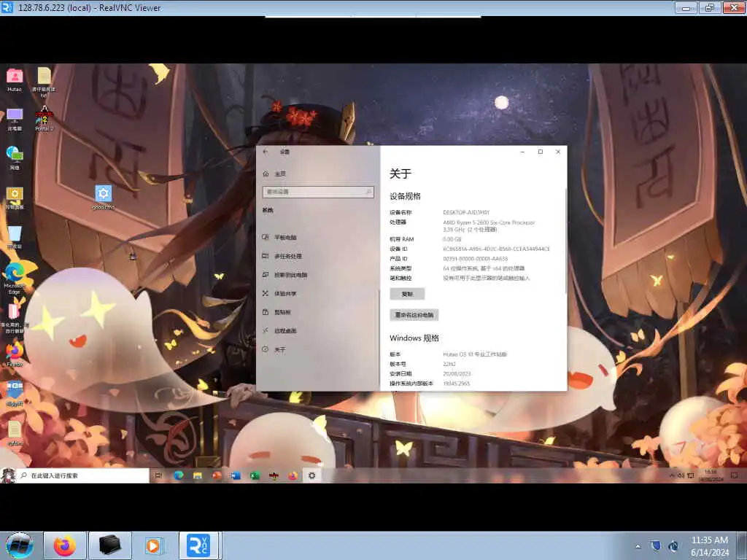
Task: Open Word on the remote taskbar
Action: pyautogui.click(x=236, y=475)
